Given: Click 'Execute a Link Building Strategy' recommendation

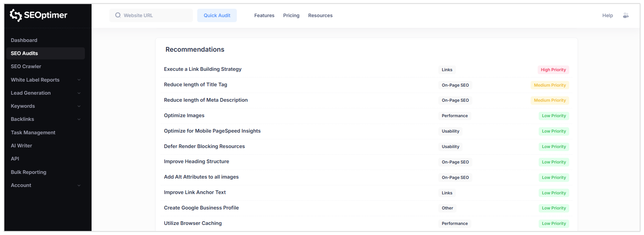Looking at the screenshot, I should click(x=203, y=69).
